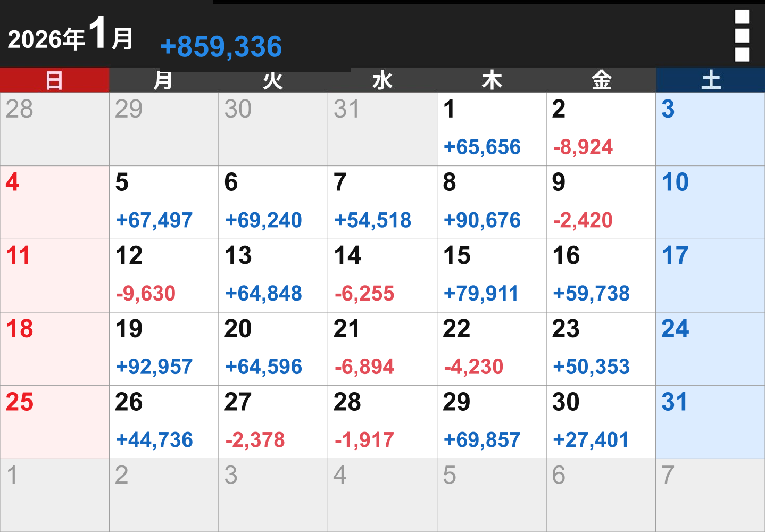This screenshot has width=765, height=532.
Task: Open January 14 showing -6,255
Action: [382, 276]
